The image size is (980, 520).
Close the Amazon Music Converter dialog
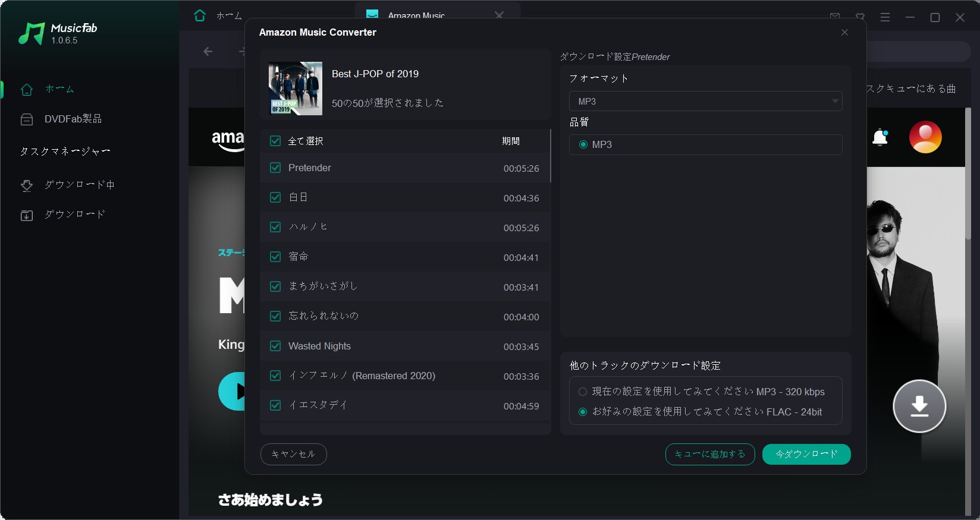844,32
